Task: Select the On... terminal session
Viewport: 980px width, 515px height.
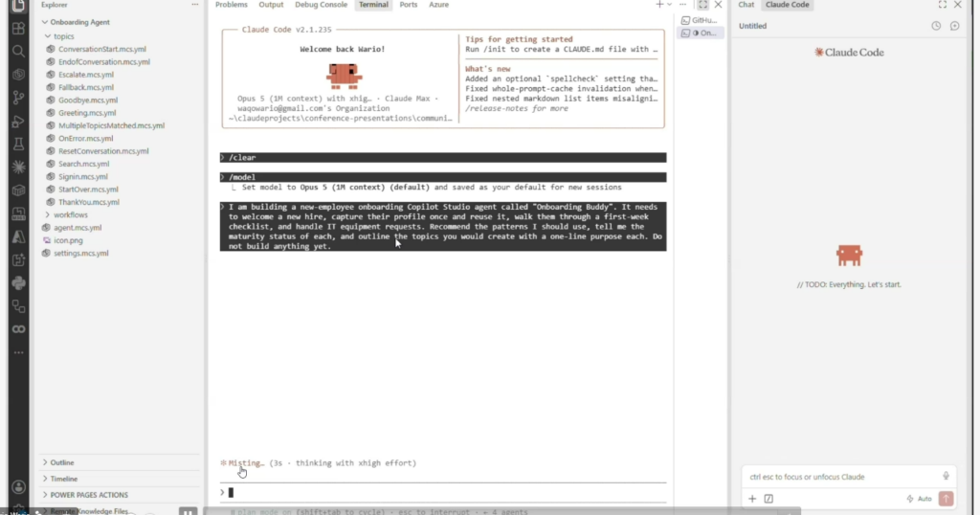Action: [700, 34]
